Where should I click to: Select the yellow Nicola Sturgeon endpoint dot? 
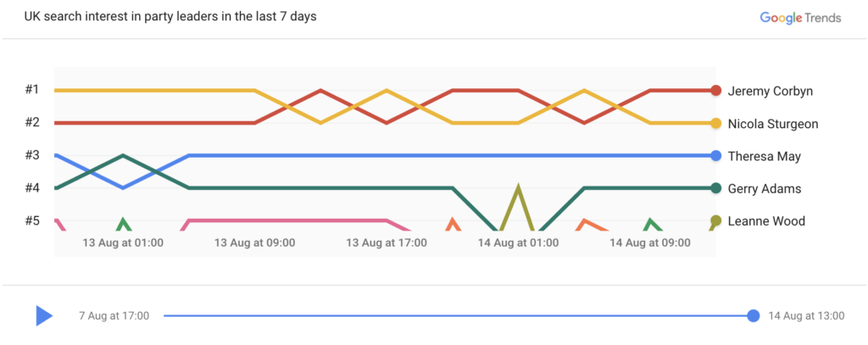pos(715,123)
